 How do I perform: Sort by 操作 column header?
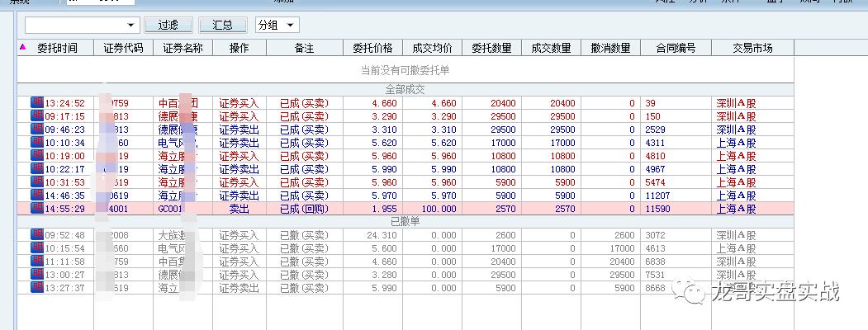(240, 48)
